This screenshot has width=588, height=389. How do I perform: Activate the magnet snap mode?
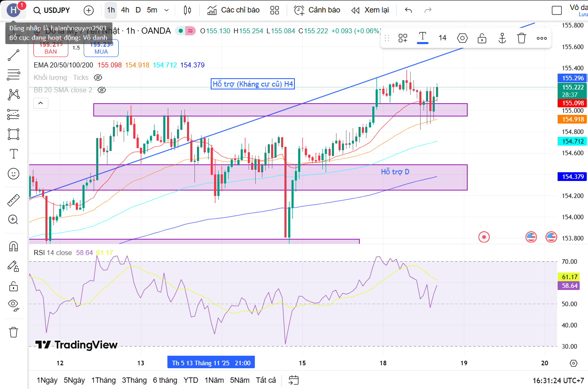click(13, 247)
